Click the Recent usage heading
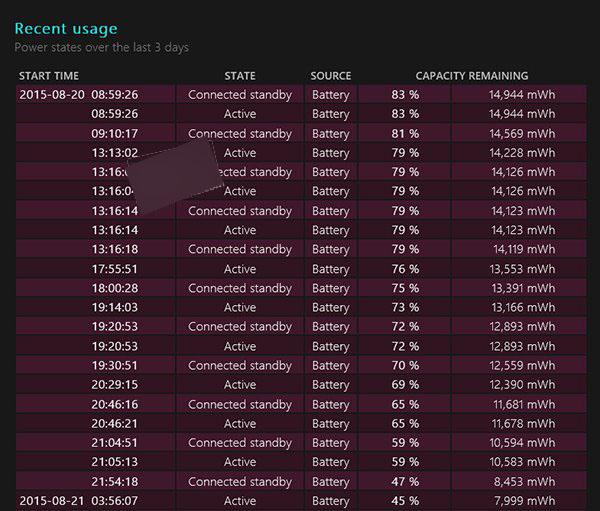Viewport: 600px width, 511px height. pos(66,29)
